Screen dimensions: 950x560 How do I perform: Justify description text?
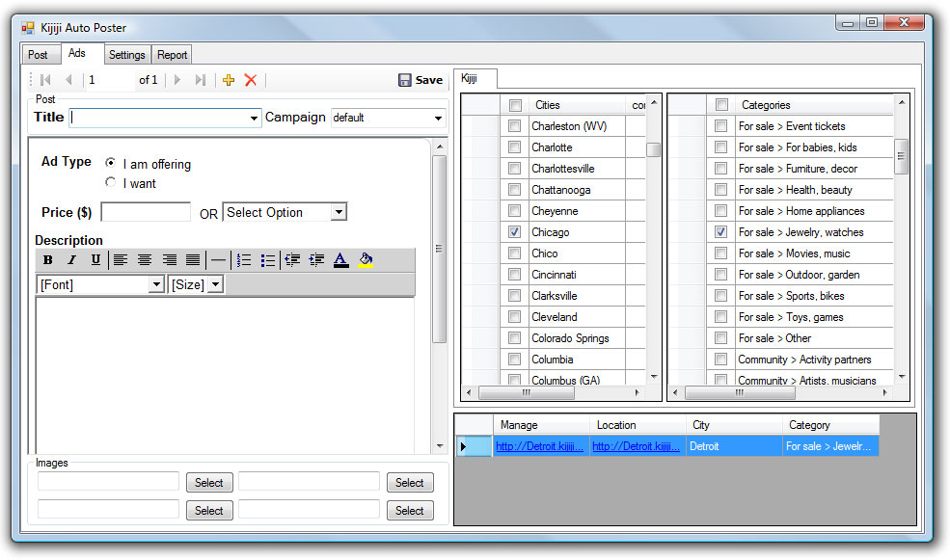[x=193, y=259]
